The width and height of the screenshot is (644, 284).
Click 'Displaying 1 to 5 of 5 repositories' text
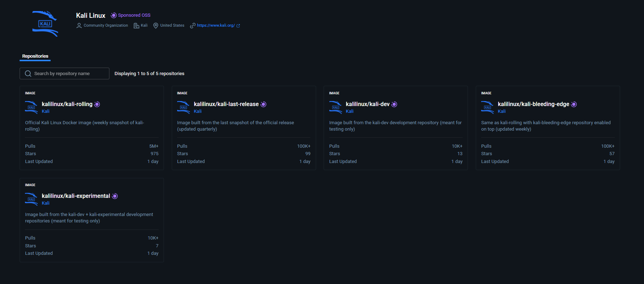(149, 74)
